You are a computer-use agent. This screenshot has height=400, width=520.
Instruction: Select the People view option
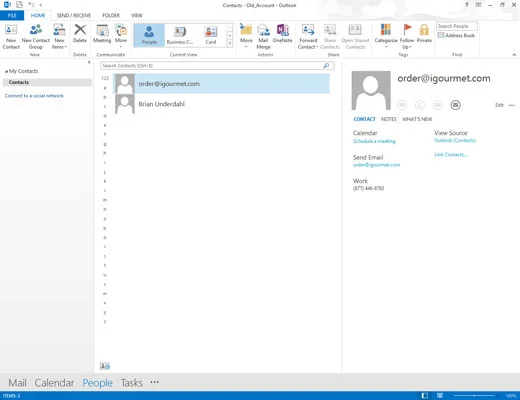coord(149,35)
